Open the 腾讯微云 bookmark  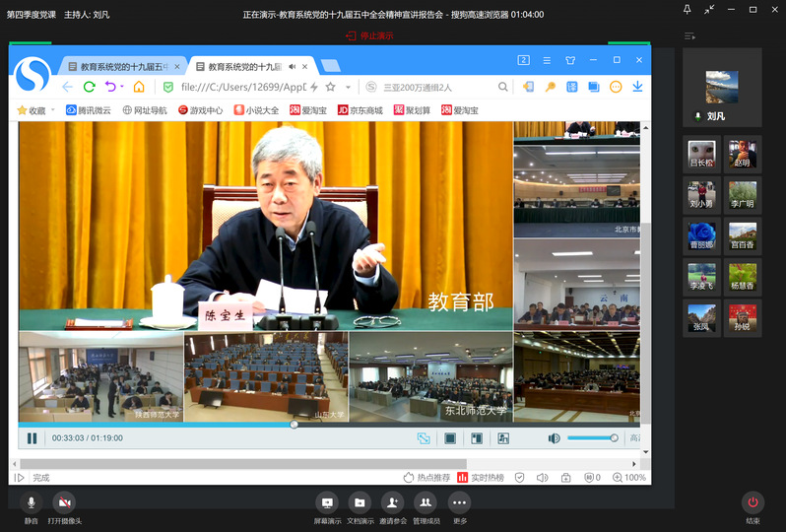pyautogui.click(x=87, y=110)
